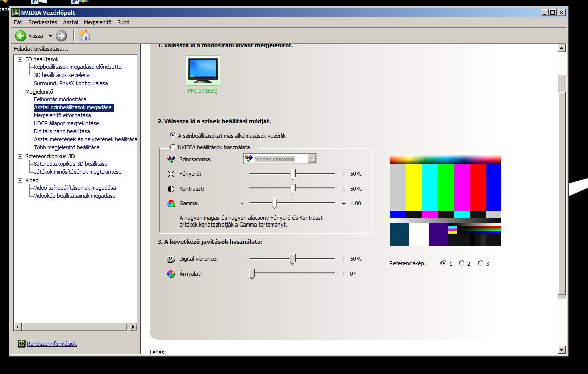This screenshot has height=374, width=588.
Task: Choose Referenciakép option 2
Action: (x=461, y=263)
